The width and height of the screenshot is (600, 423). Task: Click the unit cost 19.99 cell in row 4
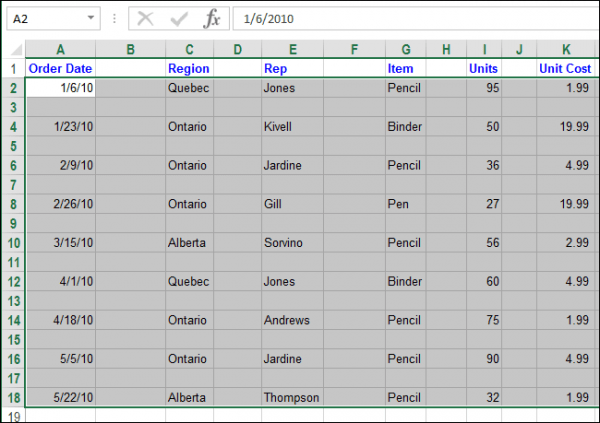tap(567, 126)
